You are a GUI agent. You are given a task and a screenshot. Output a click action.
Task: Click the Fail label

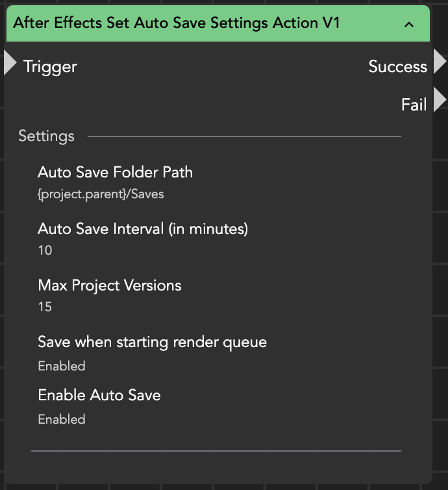[x=414, y=105]
